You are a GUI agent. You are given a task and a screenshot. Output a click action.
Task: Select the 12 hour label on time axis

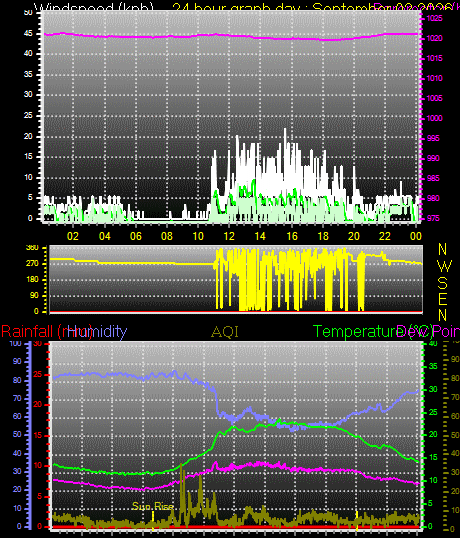point(229,236)
